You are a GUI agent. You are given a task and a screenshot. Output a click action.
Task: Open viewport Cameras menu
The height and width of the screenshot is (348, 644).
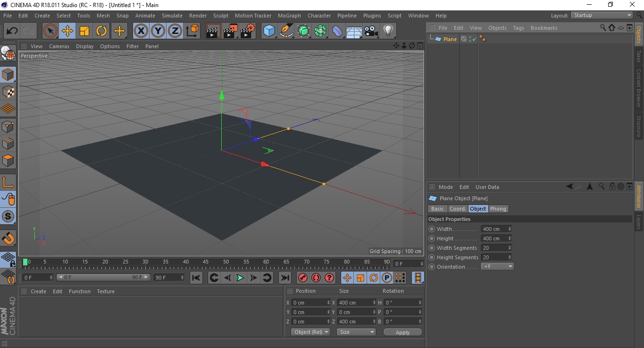click(59, 46)
